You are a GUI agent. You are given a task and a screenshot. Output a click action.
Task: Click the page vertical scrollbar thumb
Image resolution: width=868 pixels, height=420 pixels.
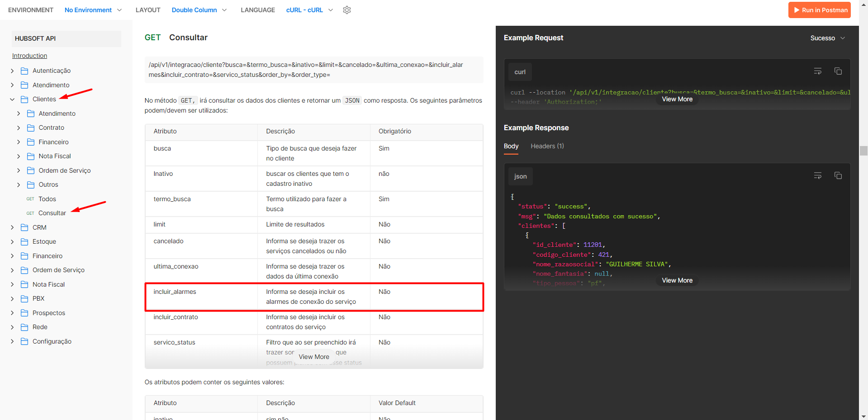[x=863, y=151]
